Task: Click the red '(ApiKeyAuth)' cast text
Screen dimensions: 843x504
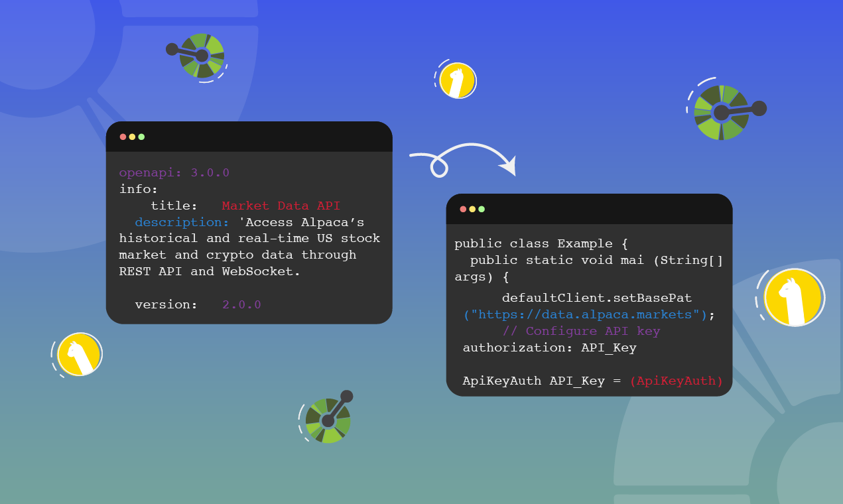Action: 677,381
